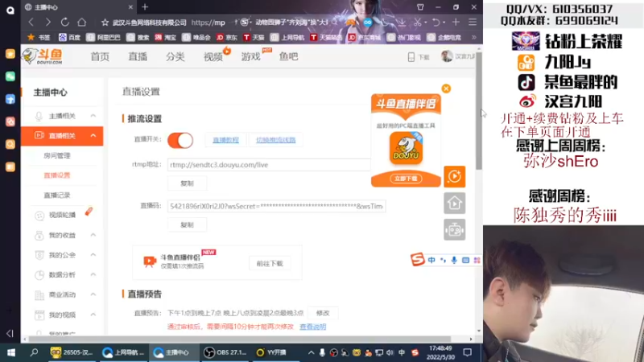Bookmark this page with the star icon

105,23
